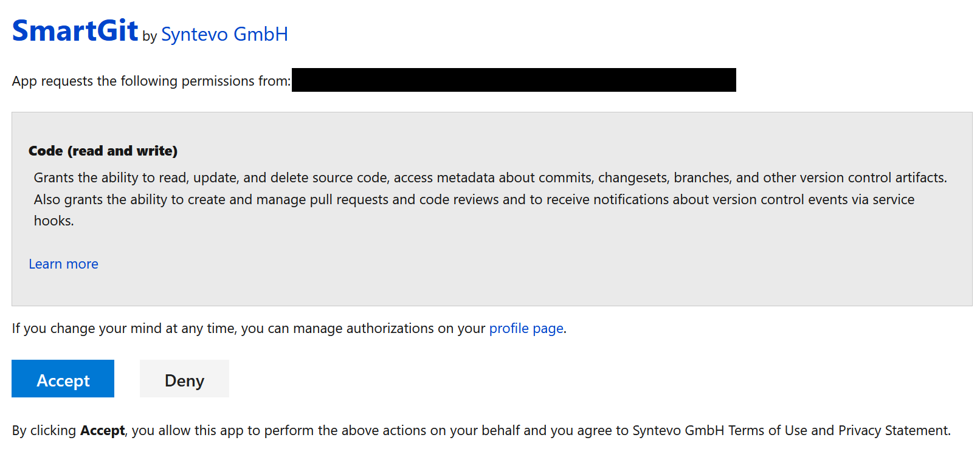Click 'Terms of Use' in the footer
The image size is (980, 460).
pos(767,431)
